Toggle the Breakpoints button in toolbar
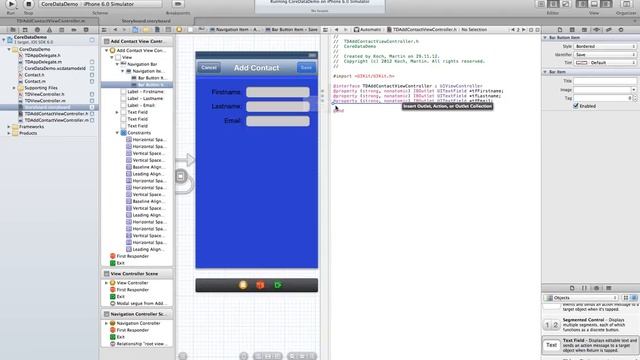Image resolution: width=640 pixels, height=360 pixels. click(x=178, y=4)
